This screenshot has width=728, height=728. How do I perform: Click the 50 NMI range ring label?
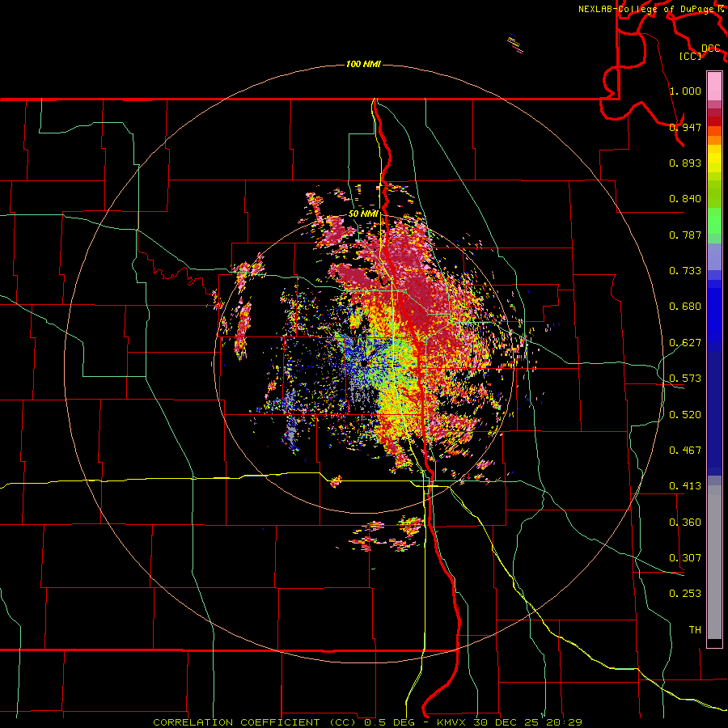tap(363, 214)
